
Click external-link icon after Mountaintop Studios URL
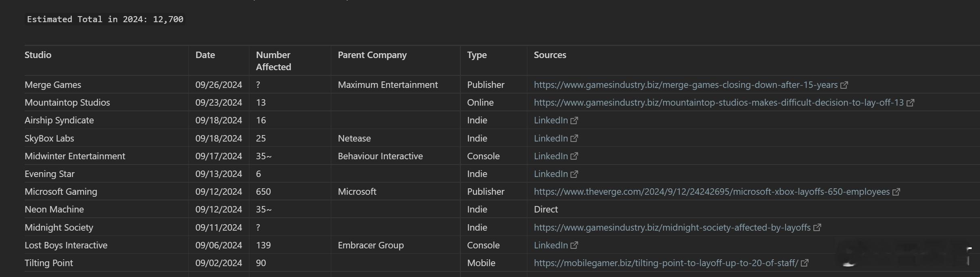pos(910,103)
